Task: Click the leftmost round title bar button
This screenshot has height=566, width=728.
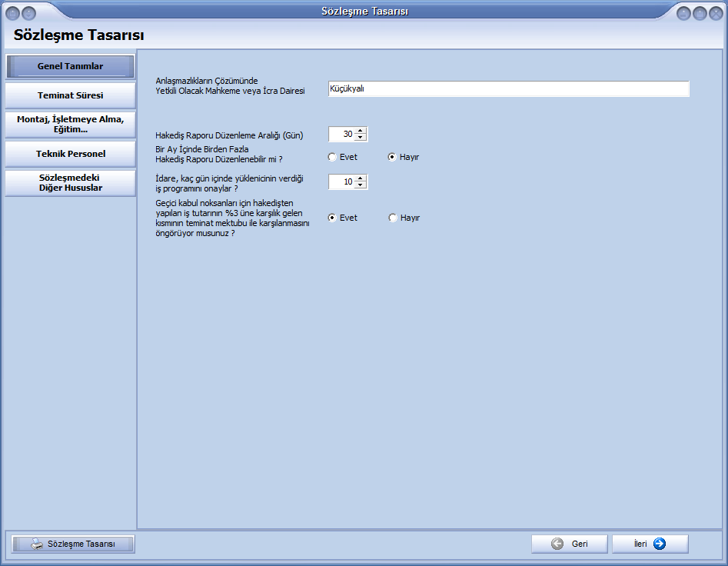Action: [12, 12]
